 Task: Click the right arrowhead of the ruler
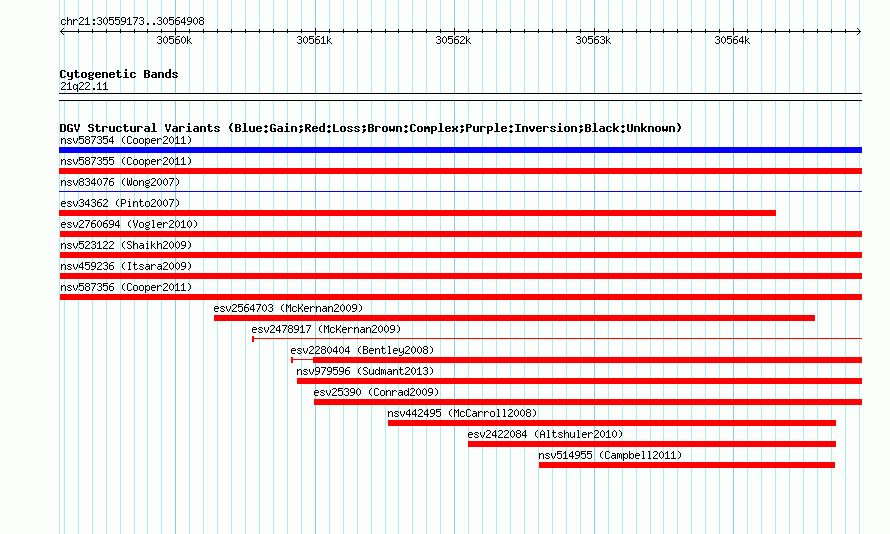coord(859,32)
